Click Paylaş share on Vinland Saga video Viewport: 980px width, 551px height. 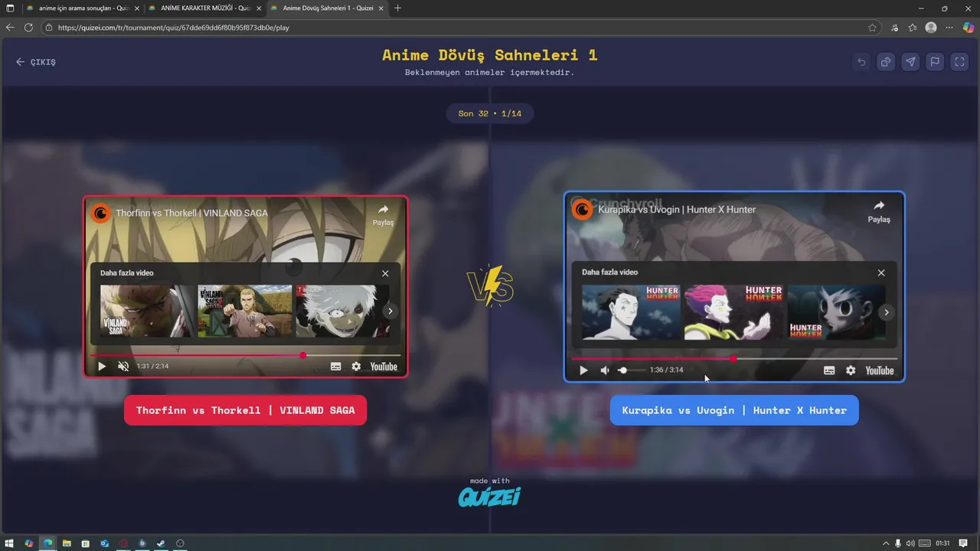383,215
